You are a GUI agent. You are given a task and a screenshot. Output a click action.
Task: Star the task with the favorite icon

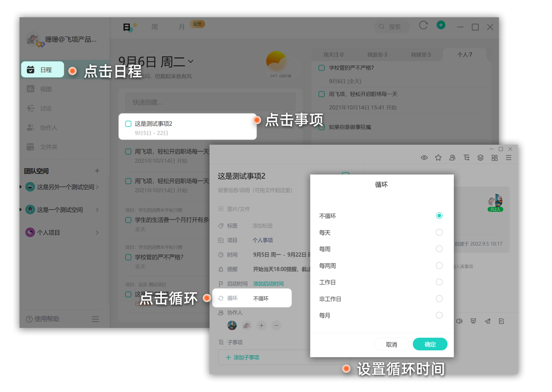(x=438, y=158)
